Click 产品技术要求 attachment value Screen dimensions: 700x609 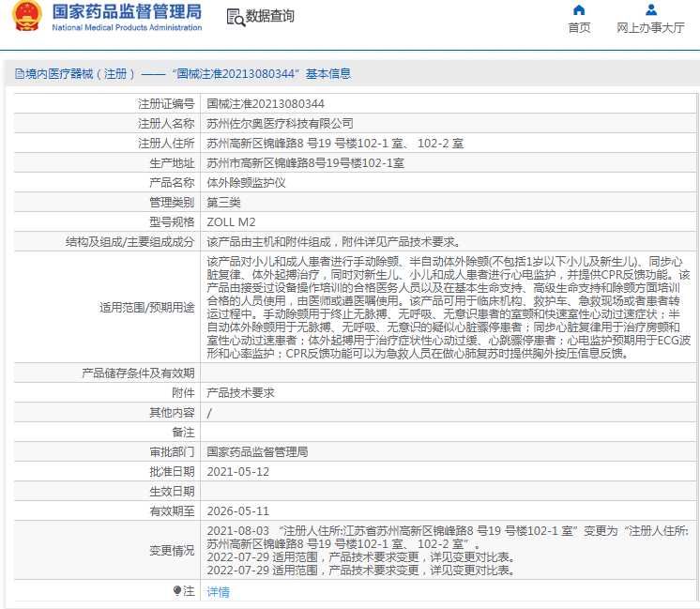tap(240, 393)
